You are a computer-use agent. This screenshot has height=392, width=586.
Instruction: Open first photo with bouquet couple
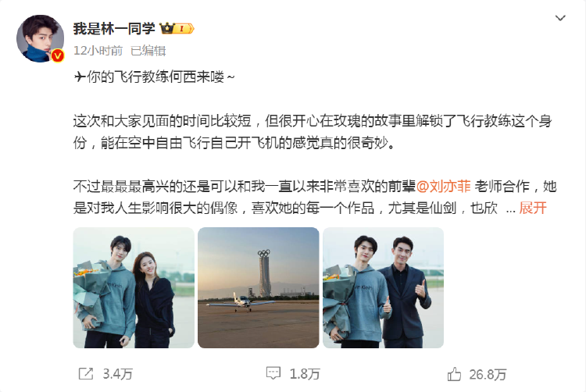click(x=134, y=288)
